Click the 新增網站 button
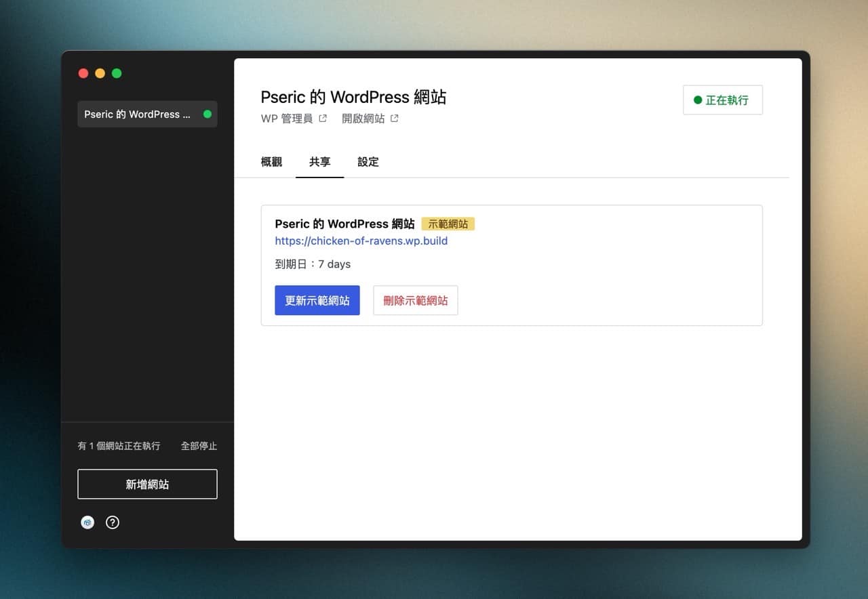Viewport: 868px width, 599px height. tap(147, 484)
